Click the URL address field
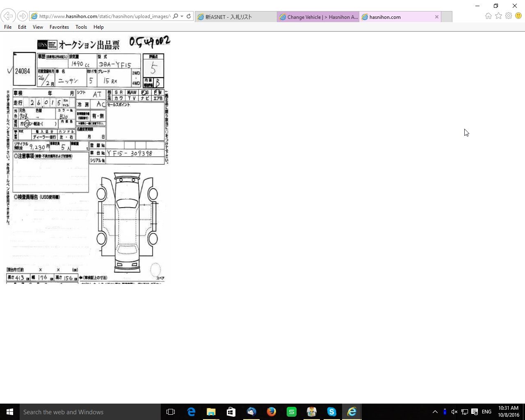 point(103,16)
